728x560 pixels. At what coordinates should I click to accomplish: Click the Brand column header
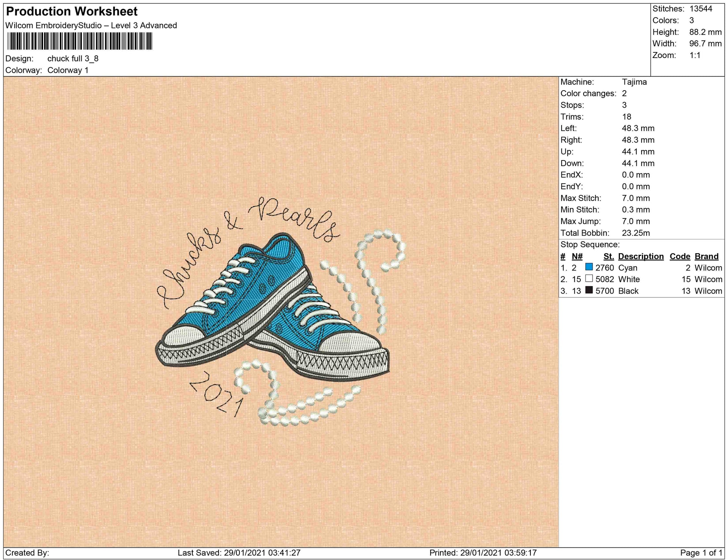[x=706, y=256]
